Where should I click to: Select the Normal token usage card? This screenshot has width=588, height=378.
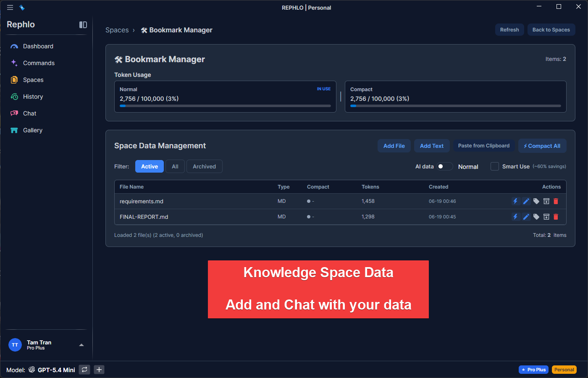(225, 97)
